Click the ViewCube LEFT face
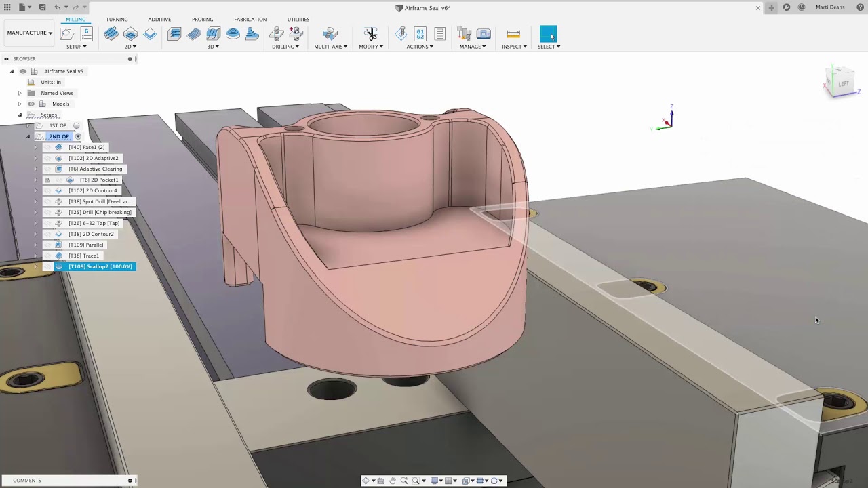The image size is (868, 488). point(843,84)
